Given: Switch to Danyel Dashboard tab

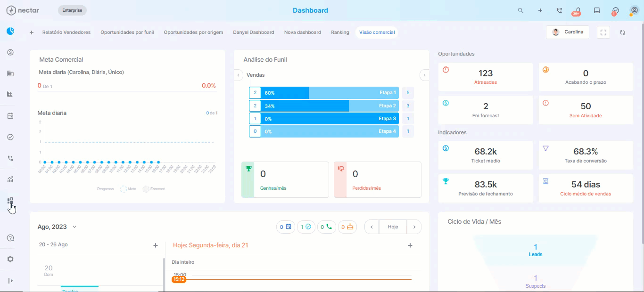Looking at the screenshot, I should tap(254, 32).
